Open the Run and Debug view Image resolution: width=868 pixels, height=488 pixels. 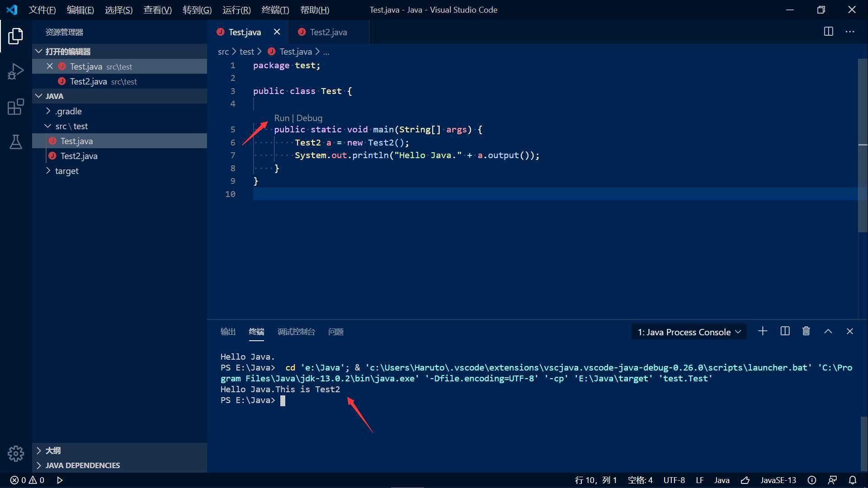tap(16, 71)
